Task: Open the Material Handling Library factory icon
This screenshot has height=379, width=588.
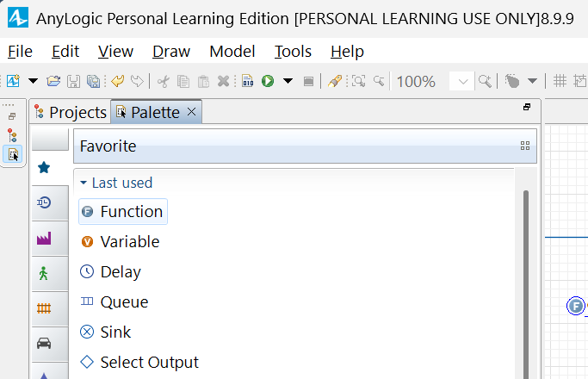Action: tap(44, 239)
